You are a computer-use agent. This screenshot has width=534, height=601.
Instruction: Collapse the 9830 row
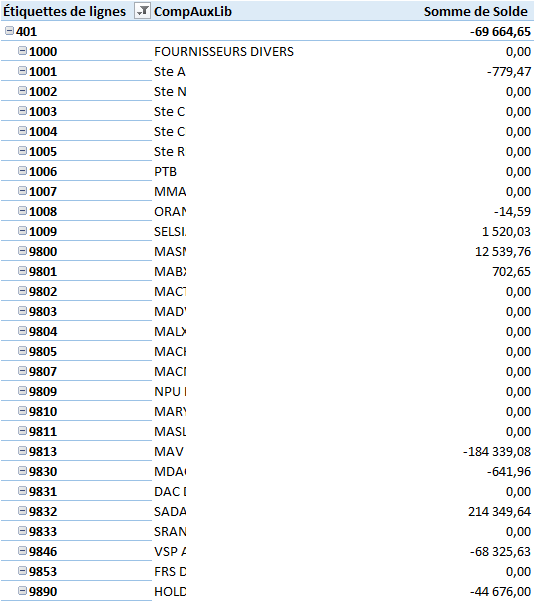coord(23,470)
